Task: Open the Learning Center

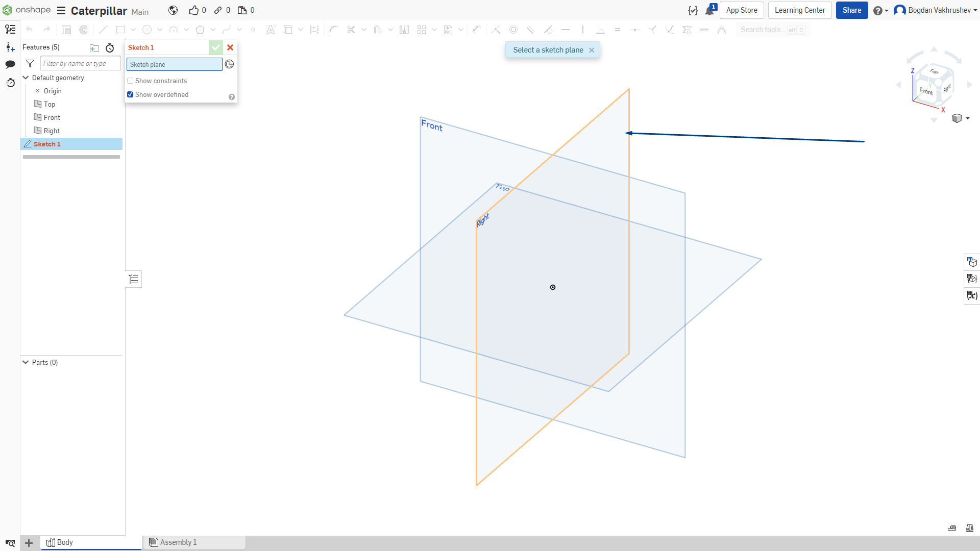Action: (x=800, y=10)
